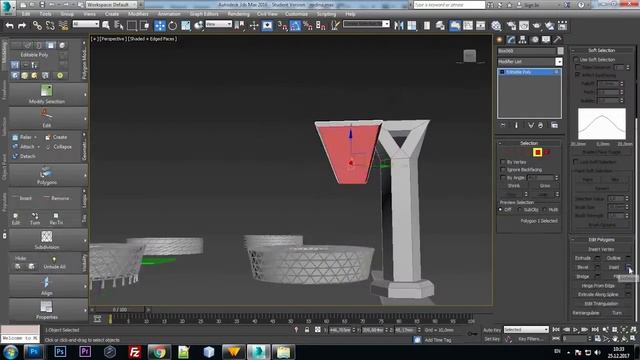
Task: Open the key mode Selected dropdown
Action: click(x=526, y=329)
